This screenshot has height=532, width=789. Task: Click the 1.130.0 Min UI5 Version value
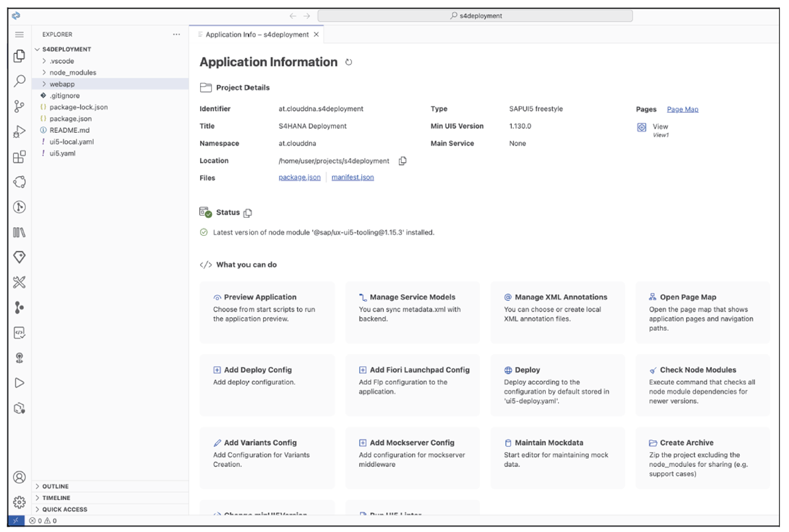(520, 126)
